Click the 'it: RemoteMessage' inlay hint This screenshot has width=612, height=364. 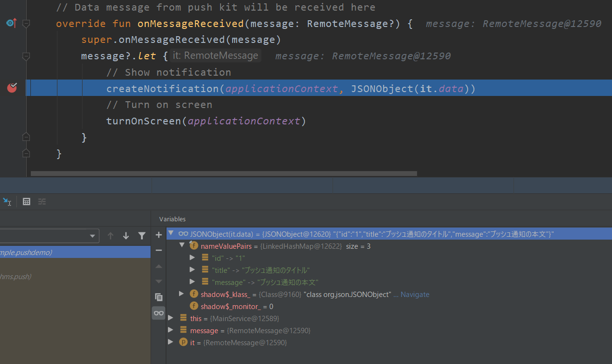click(x=215, y=55)
